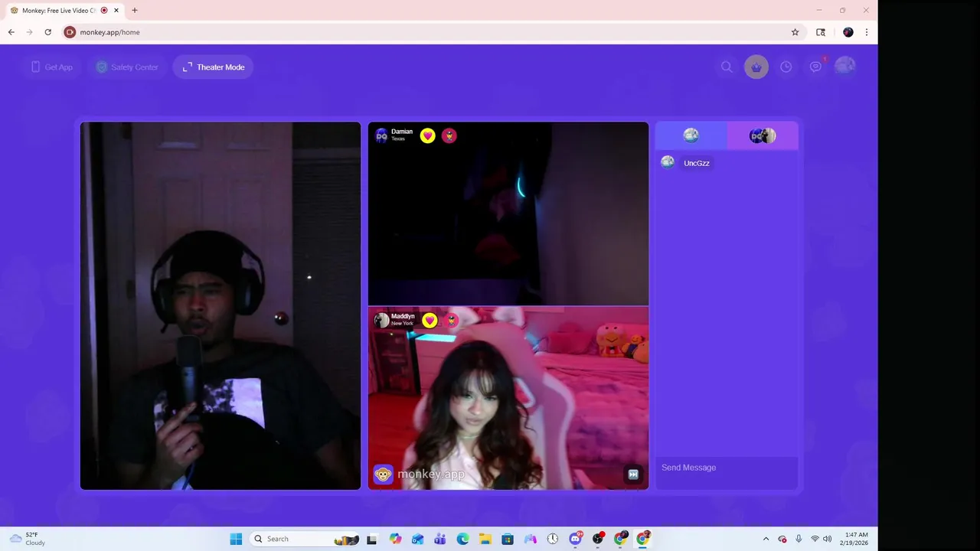Open the Clock app on the taskbar
Image resolution: width=980 pixels, height=551 pixels.
[x=553, y=539]
